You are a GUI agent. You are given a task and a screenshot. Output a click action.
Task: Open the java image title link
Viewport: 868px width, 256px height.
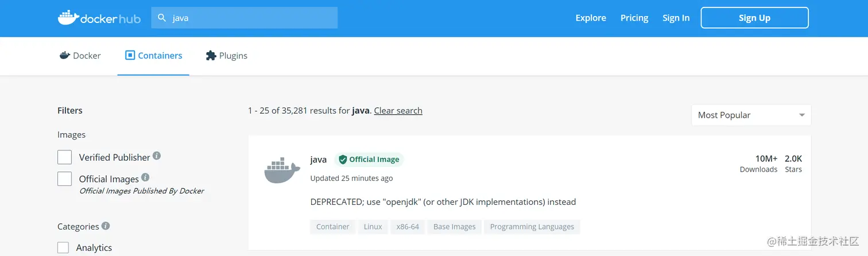(318, 160)
